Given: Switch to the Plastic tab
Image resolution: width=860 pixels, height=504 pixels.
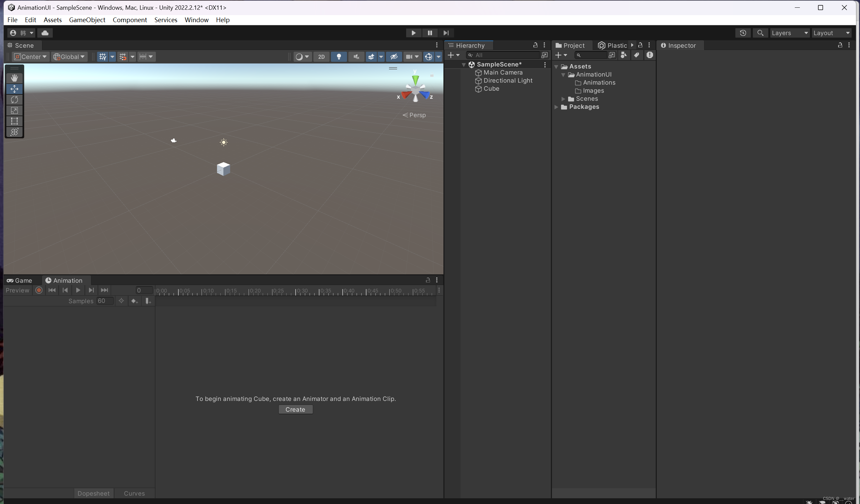Looking at the screenshot, I should [x=613, y=45].
